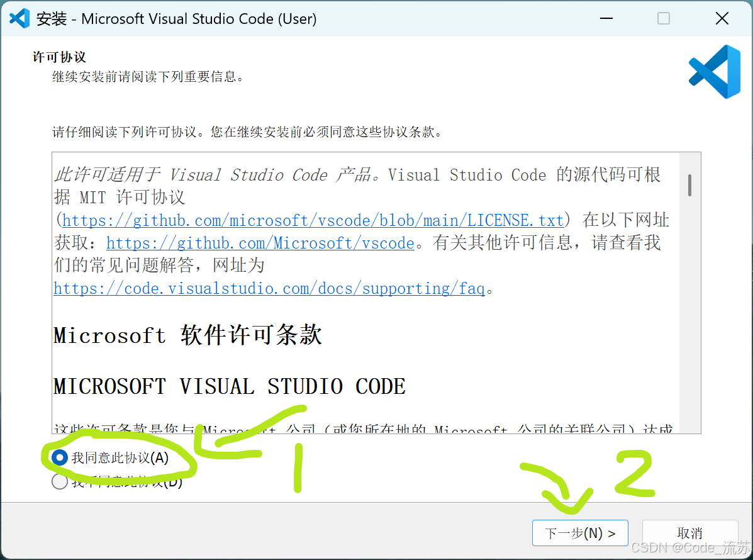The image size is (753, 560).
Task: Click the license text scrollbar thumb
Action: 689,186
